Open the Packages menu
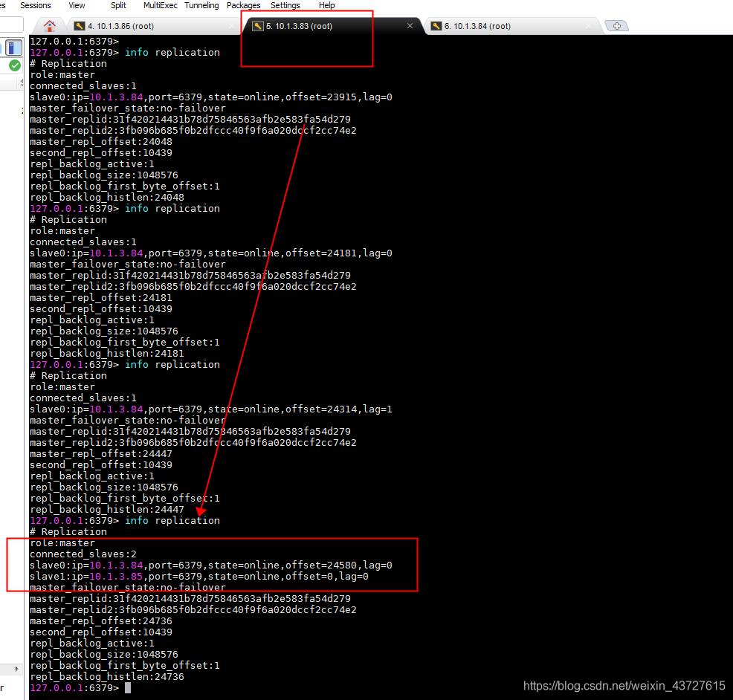Image resolution: width=733 pixels, height=700 pixels. [x=244, y=5]
